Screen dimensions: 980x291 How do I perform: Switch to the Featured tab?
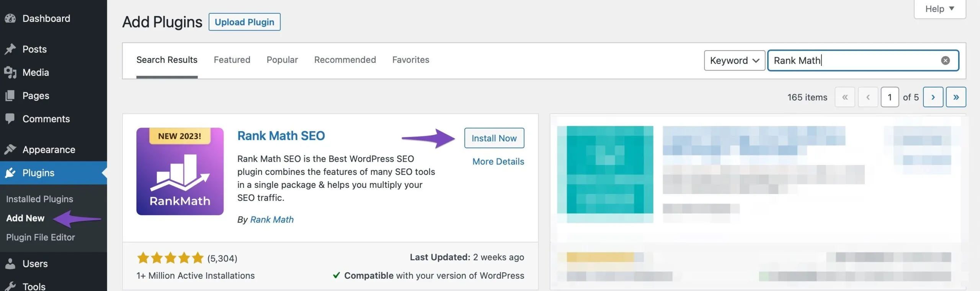point(232,60)
